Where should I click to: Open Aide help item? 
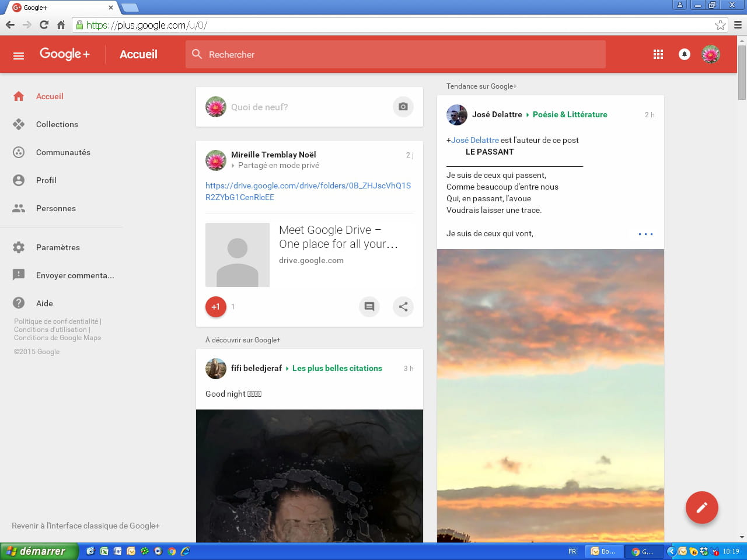pos(44,303)
